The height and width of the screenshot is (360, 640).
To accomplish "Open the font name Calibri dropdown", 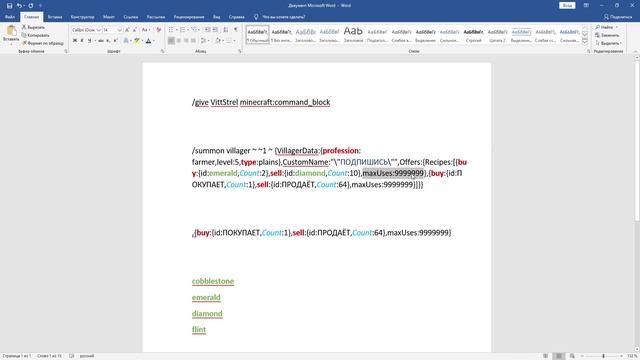I will tap(98, 30).
